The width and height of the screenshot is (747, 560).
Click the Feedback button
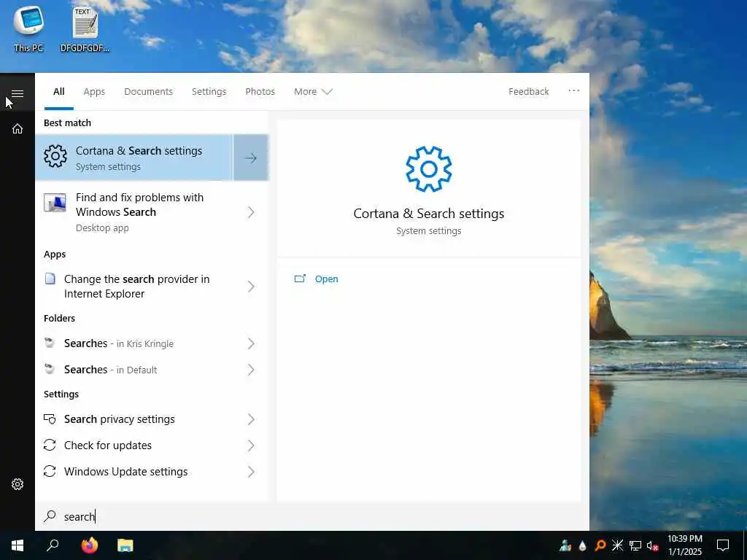point(528,91)
